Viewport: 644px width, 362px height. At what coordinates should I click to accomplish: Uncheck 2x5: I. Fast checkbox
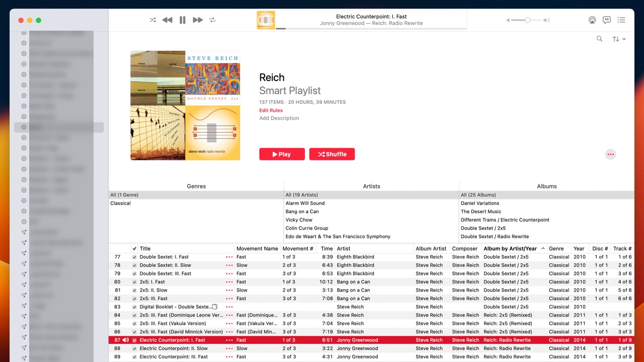[134, 282]
